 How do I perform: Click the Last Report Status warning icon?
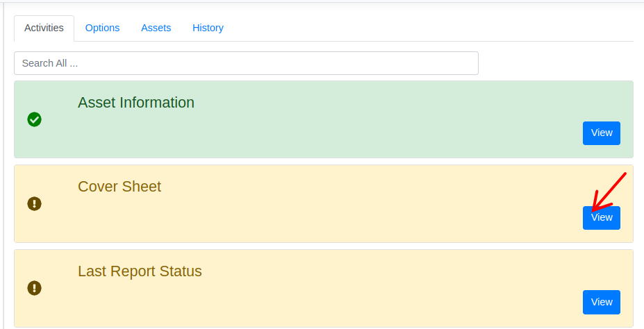point(34,287)
